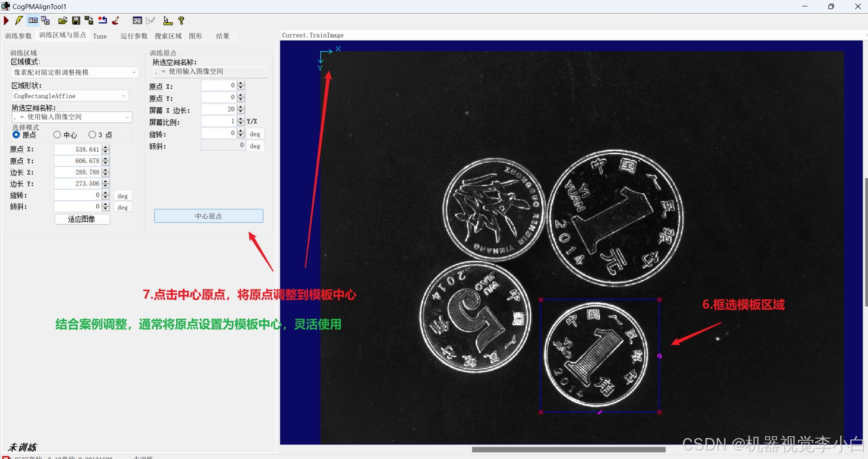Open the Tune tab
The width and height of the screenshot is (868, 459).
[x=100, y=36]
